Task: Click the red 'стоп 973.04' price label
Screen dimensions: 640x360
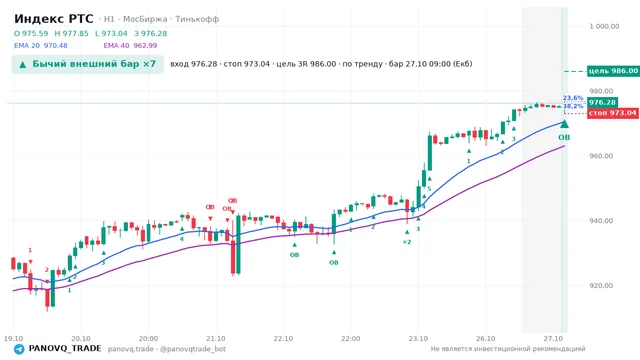Action: point(613,113)
